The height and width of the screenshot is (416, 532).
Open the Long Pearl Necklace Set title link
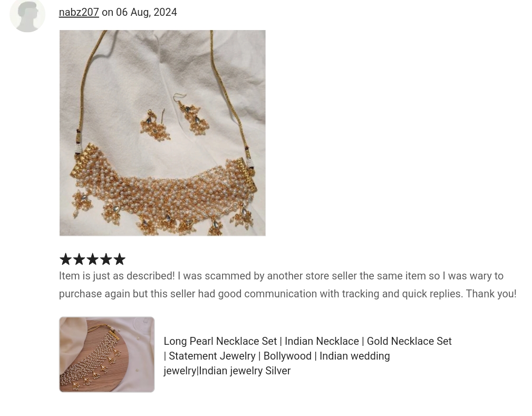(307, 355)
